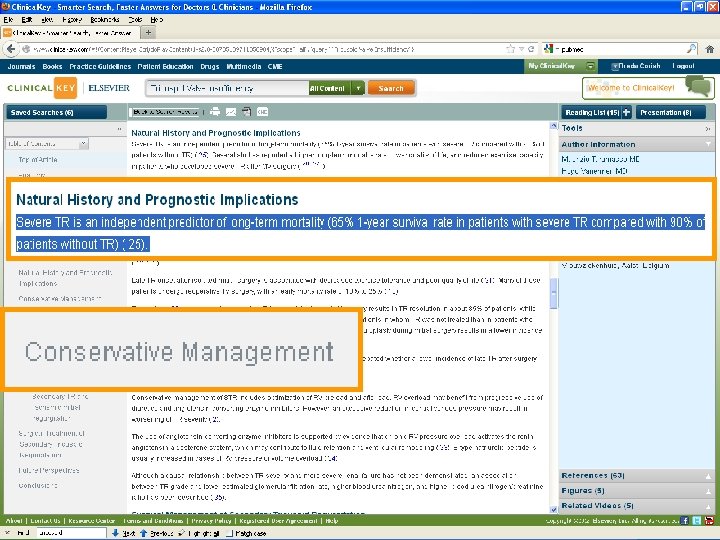
Task: Click the Firefox home icon
Action: pyautogui.click(x=709, y=49)
